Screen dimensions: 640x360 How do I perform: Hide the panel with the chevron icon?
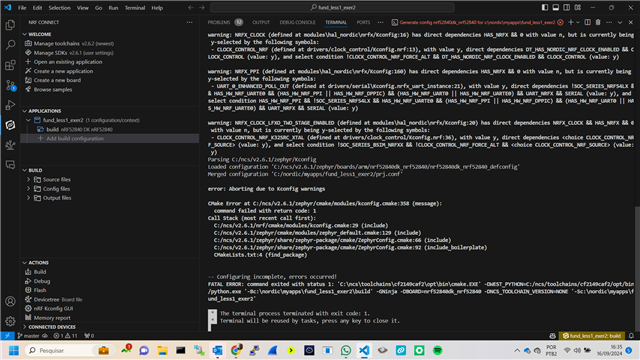(x=620, y=22)
